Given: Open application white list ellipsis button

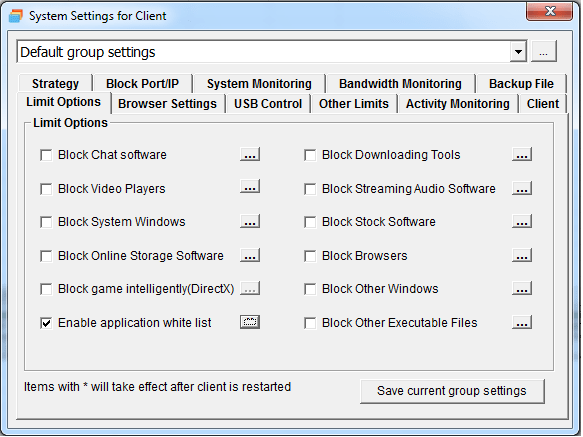Looking at the screenshot, I should 250,322.
